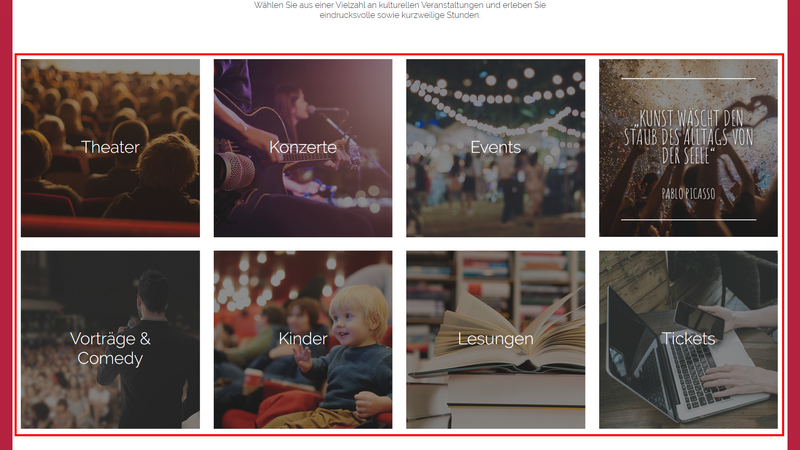Click the smartphone held in Tickets photo
Viewport: 800px width, 450px height.
pos(699,319)
